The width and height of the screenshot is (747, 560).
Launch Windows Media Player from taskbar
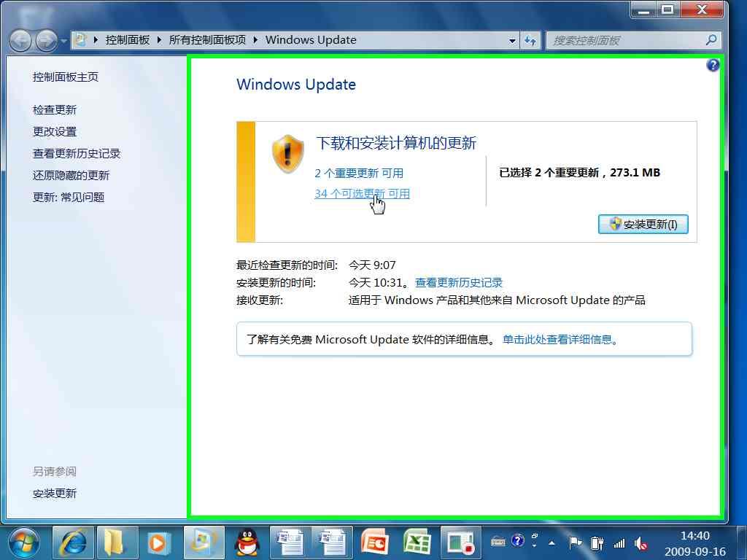click(158, 542)
